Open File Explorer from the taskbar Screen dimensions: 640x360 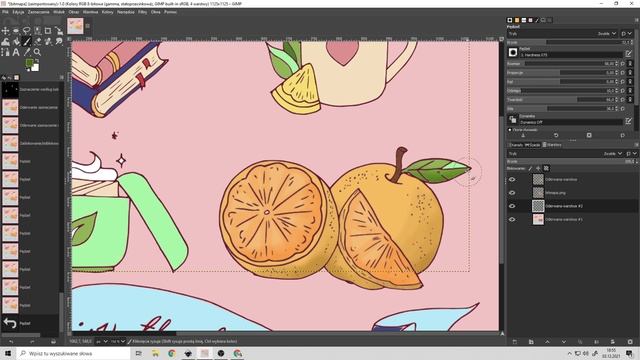pyautogui.click(x=155, y=353)
